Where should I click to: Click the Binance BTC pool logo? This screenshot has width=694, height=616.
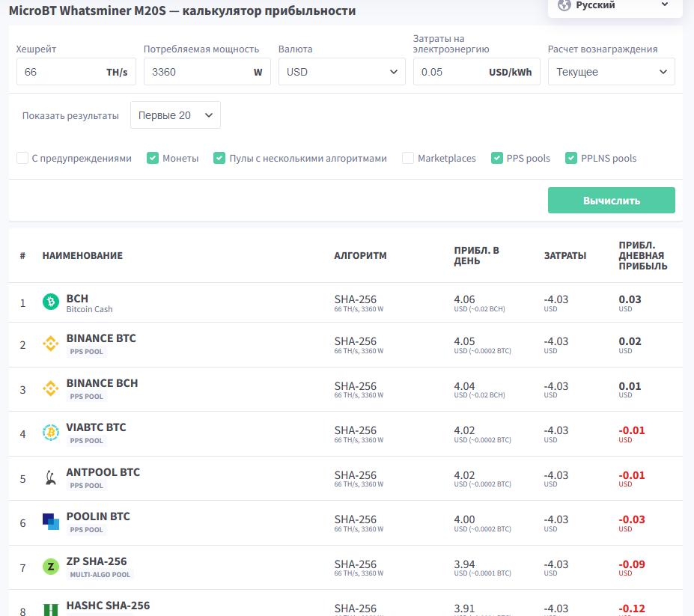[50, 344]
